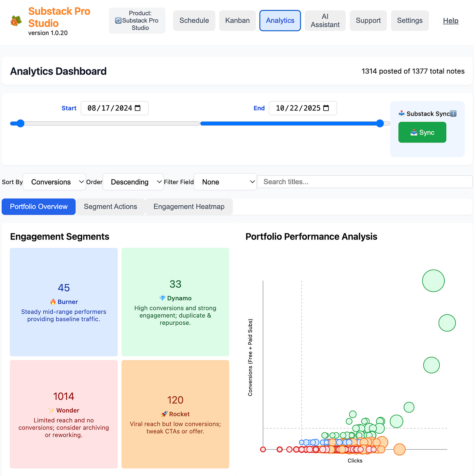Click the start date slider handle
This screenshot has width=474, height=476.
pyautogui.click(x=21, y=123)
